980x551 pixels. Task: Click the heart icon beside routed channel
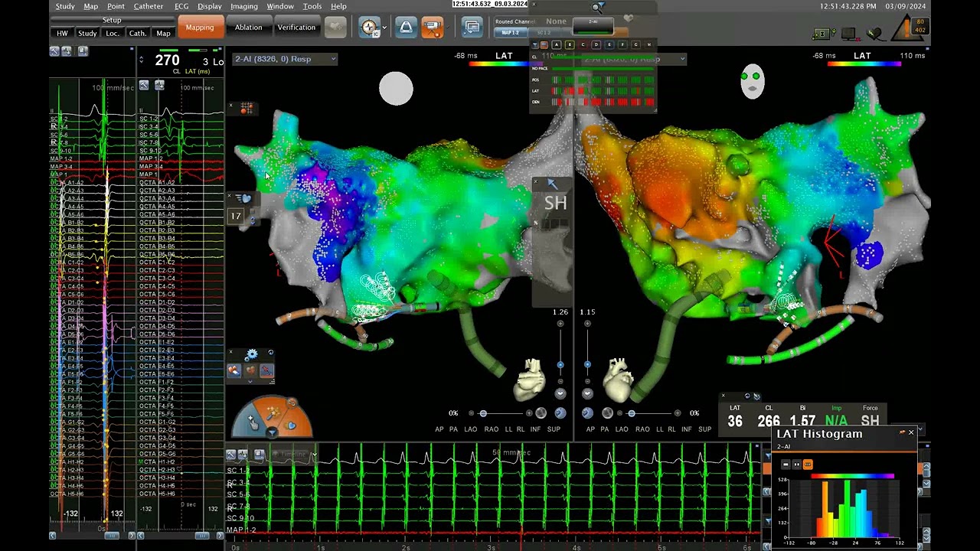(629, 18)
